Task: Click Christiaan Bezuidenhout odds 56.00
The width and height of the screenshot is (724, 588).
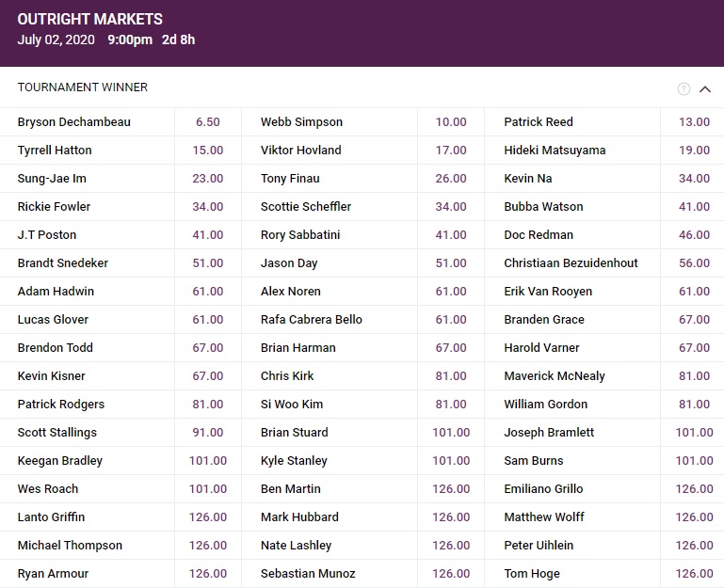Action: tap(694, 263)
